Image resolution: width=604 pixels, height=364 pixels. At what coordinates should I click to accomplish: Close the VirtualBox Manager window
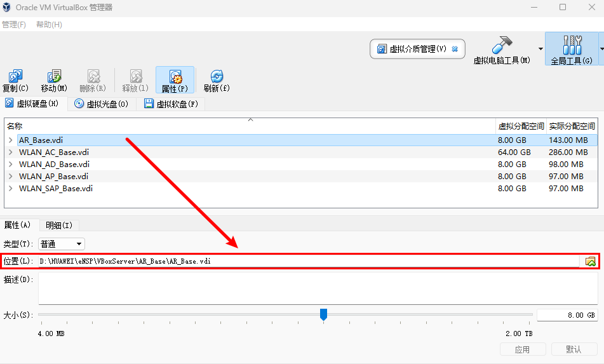592,8
